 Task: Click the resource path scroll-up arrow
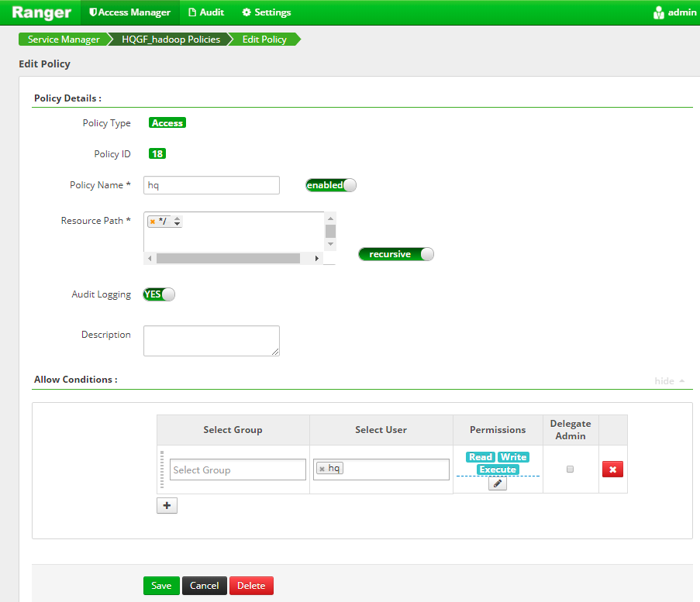[x=330, y=218]
